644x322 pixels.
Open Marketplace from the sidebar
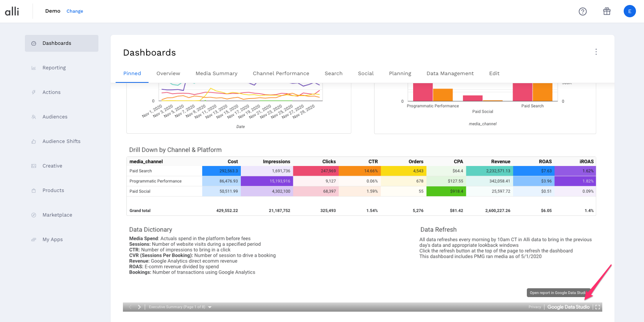[57, 215]
